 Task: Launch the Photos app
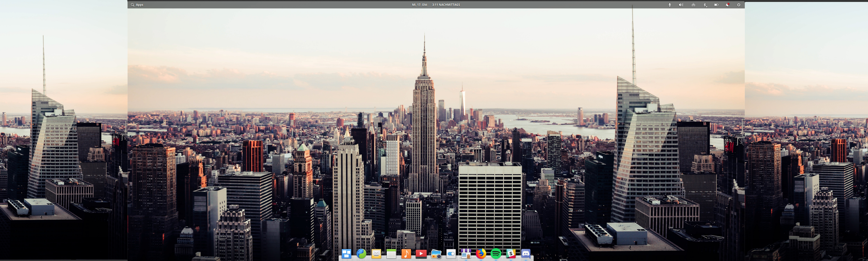(436, 254)
